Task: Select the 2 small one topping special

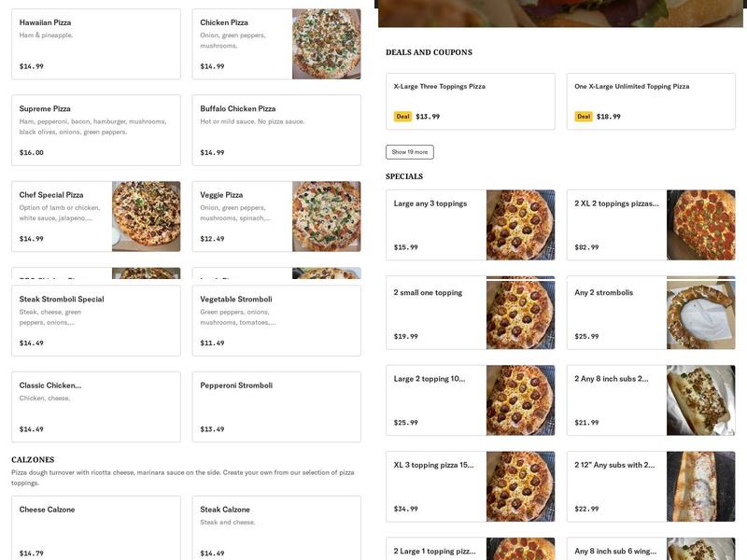Action: [435, 314]
